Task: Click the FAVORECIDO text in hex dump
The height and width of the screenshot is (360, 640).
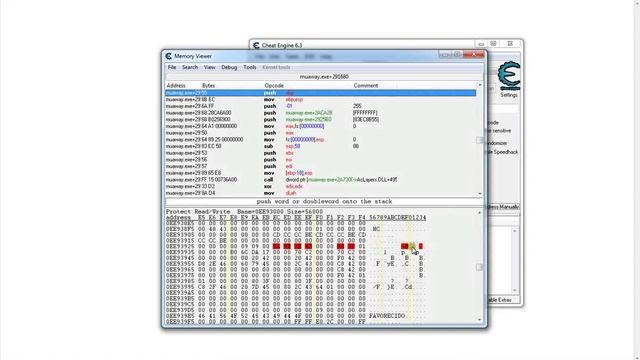Action: click(x=387, y=316)
